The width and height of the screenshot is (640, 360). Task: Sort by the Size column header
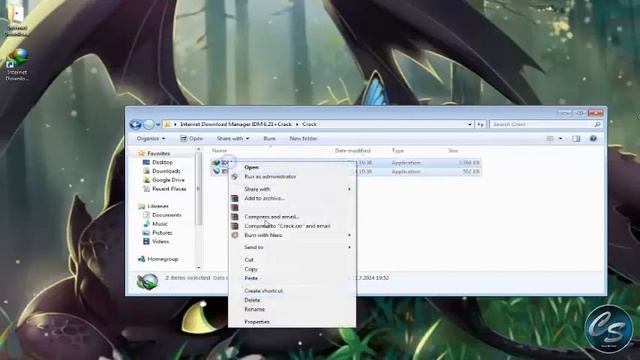coord(453,151)
